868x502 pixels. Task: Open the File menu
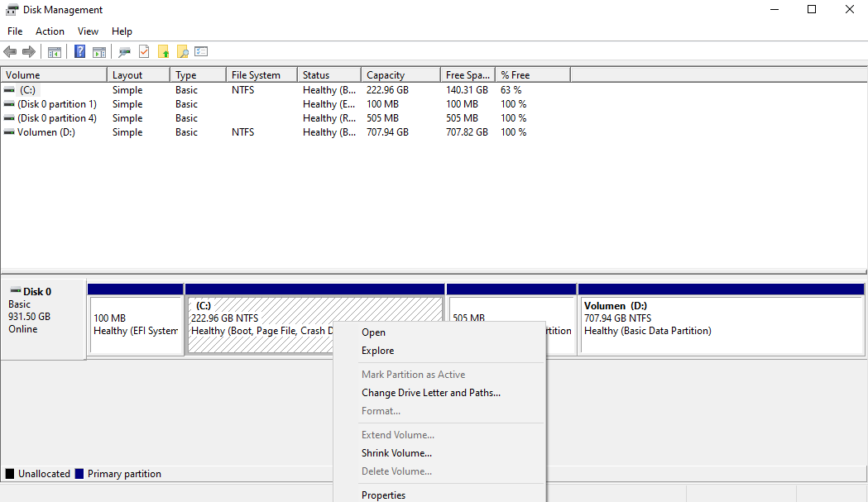pyautogui.click(x=15, y=31)
